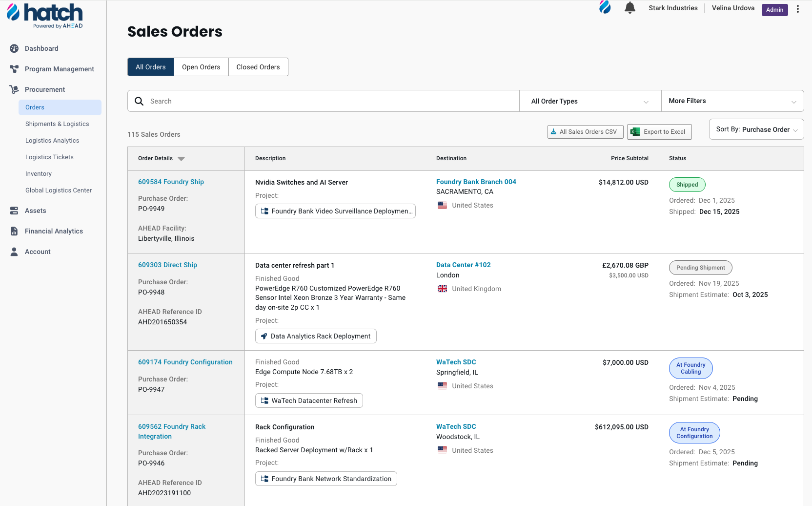This screenshot has width=812, height=506.
Task: Select the All Orders filter toggle
Action: [150, 67]
